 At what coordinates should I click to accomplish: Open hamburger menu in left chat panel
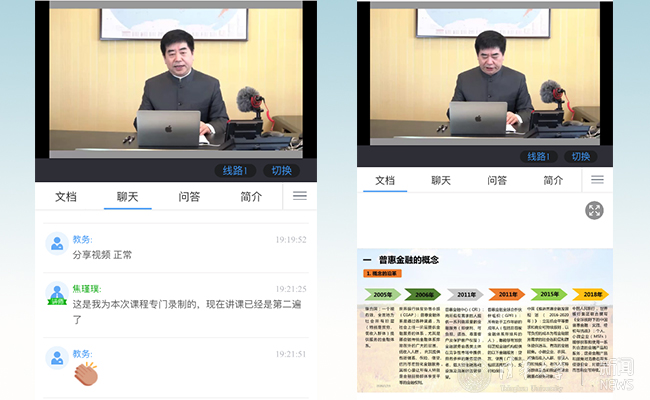click(x=299, y=197)
